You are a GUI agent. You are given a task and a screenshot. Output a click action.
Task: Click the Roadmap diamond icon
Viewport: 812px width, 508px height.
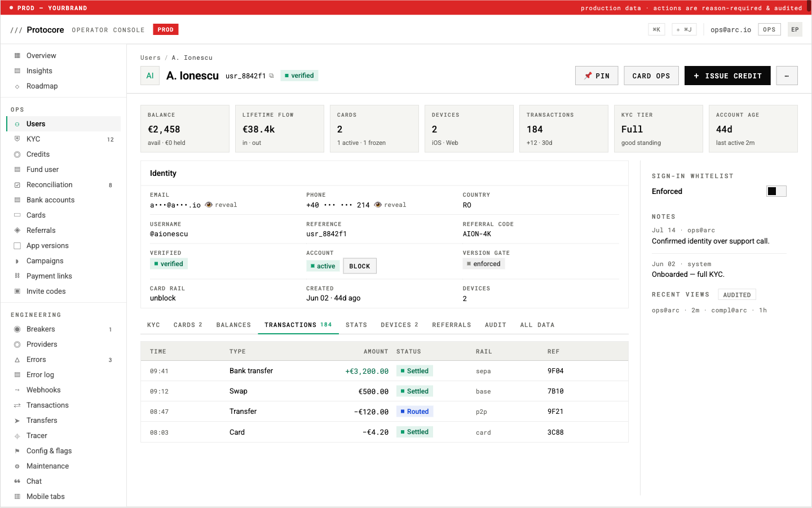coord(17,86)
